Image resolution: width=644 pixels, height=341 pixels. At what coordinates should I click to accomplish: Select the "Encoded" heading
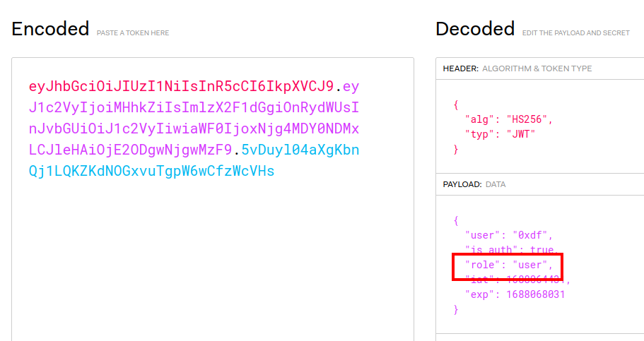tap(50, 29)
